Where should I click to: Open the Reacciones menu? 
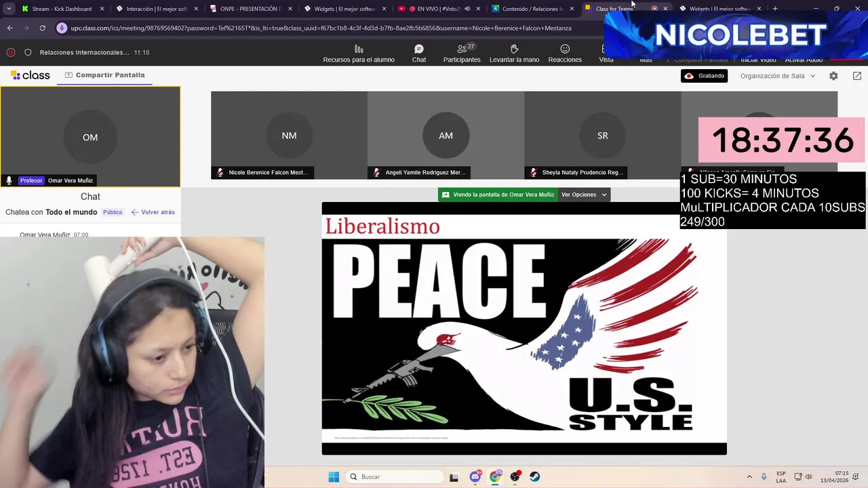point(565,54)
